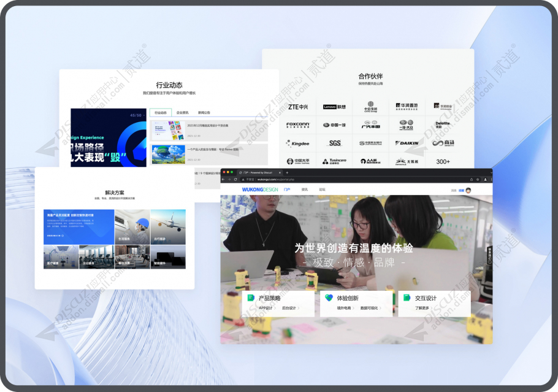Screen dimensions: 558x392
Task: Open the restaurant dining solution tile
Action: [x=132, y=256]
